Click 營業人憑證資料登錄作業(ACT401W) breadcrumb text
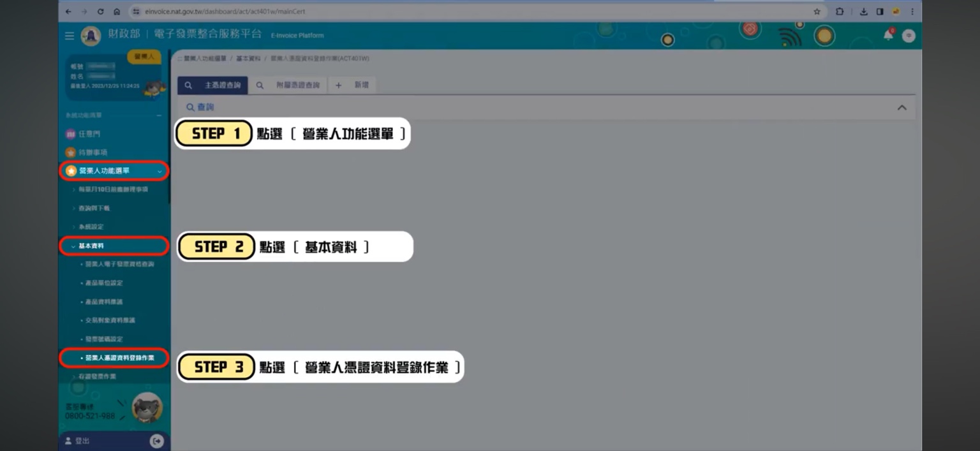 click(320, 59)
